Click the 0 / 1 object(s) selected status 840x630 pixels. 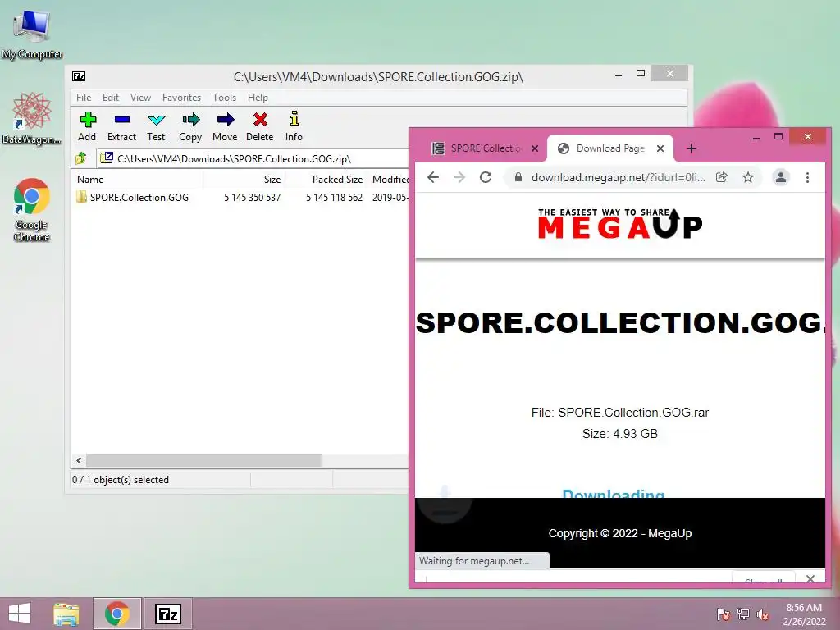pyautogui.click(x=121, y=479)
